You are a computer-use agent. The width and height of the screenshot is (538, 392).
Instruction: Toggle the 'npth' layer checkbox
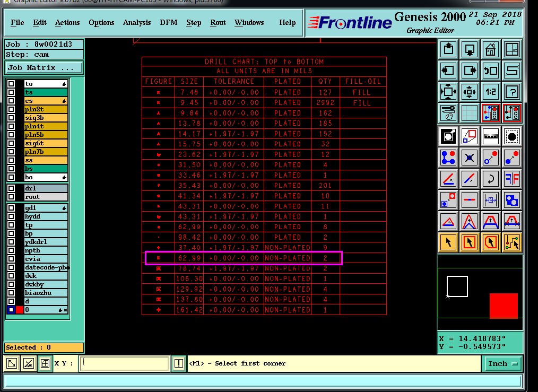click(x=11, y=250)
